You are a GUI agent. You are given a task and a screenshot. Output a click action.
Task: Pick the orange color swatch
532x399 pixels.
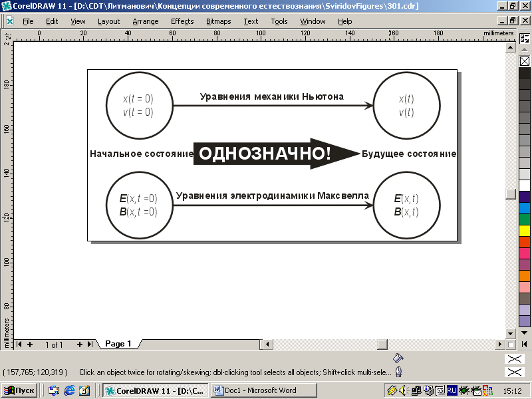[x=525, y=276]
